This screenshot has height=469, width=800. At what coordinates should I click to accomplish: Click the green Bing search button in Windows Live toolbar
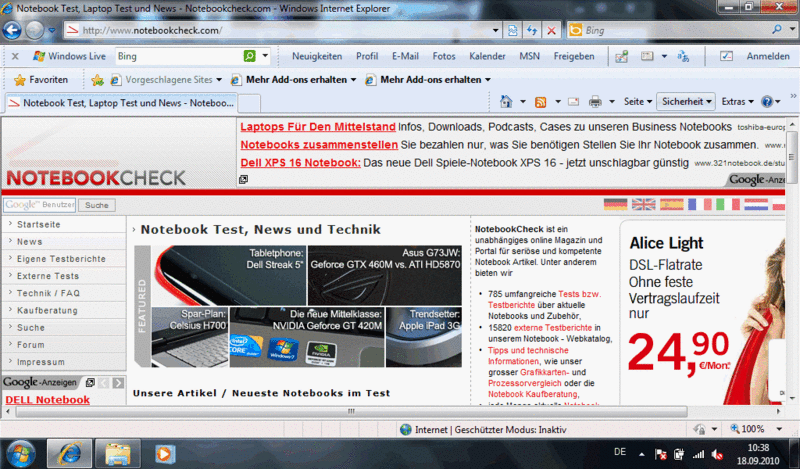(x=249, y=56)
